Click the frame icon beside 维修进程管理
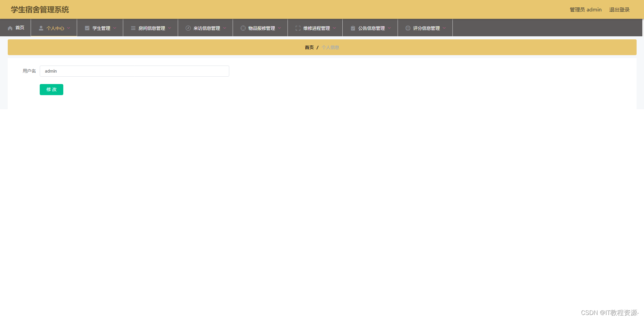This screenshot has height=319, width=644. 298,28
